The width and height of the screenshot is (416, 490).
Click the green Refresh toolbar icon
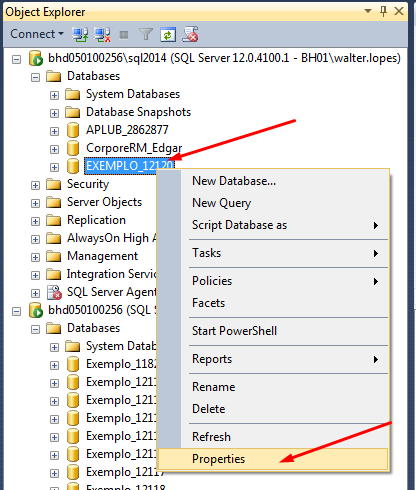pos(168,35)
